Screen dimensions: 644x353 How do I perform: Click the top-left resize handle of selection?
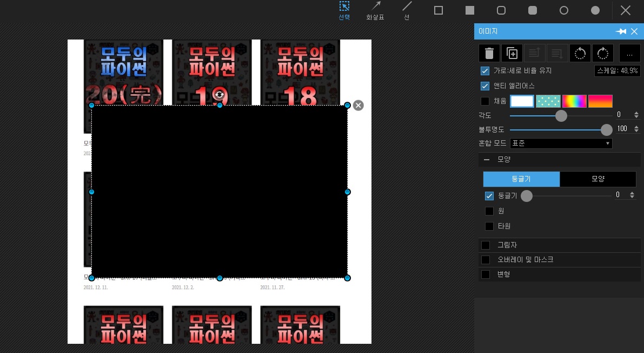91,106
